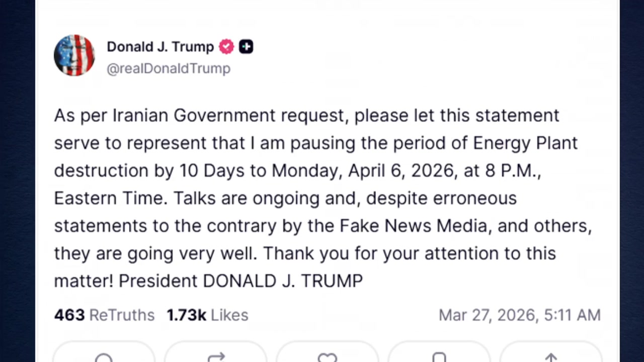Click the "President DONALD J. TRUMP" signature
This screenshot has height=362, width=644.
[x=240, y=281]
